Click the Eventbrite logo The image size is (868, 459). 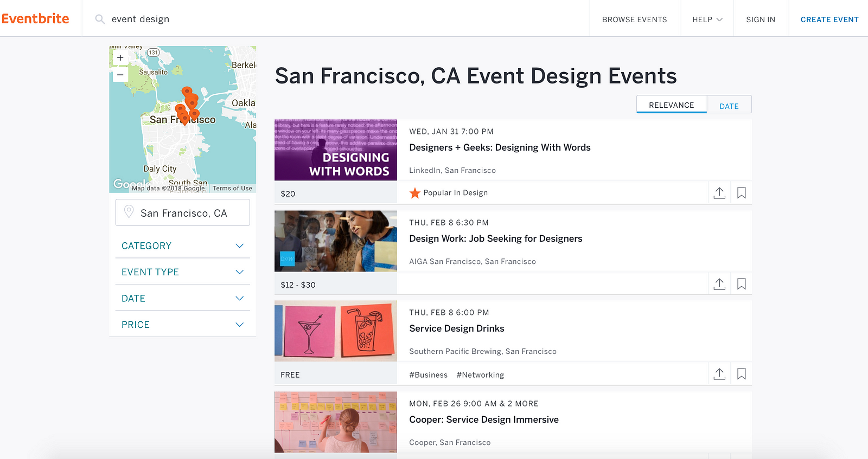(35, 18)
